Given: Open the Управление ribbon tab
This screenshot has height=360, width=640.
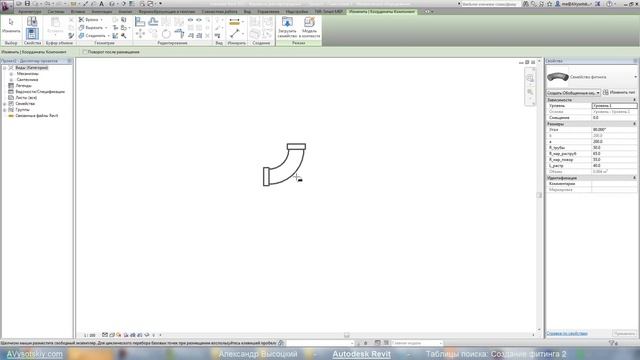Looking at the screenshot, I should [x=268, y=12].
